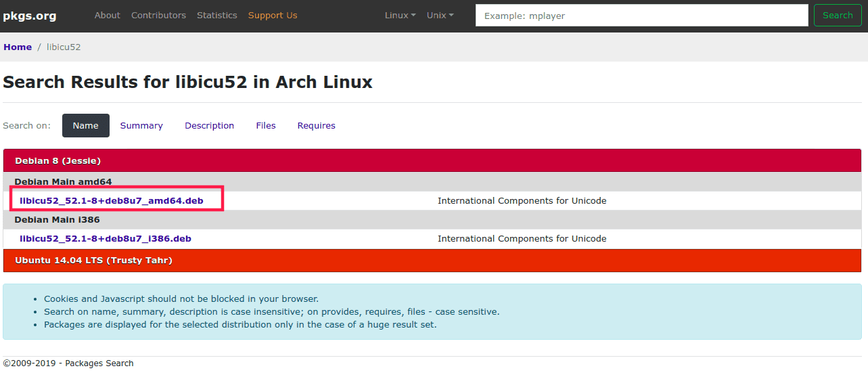Go to the Contributors page
This screenshot has height=377, width=868.
(x=158, y=16)
